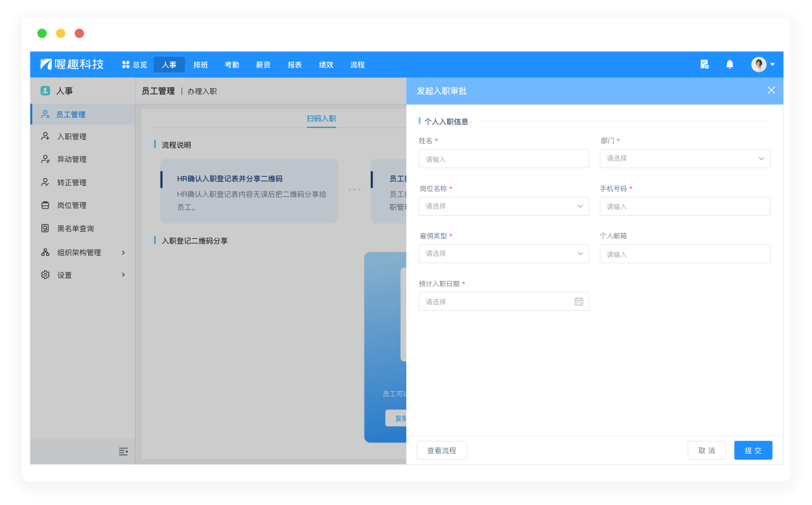812x505 pixels.
Task: Open the 雇佣类型 dropdown
Action: [x=504, y=254]
